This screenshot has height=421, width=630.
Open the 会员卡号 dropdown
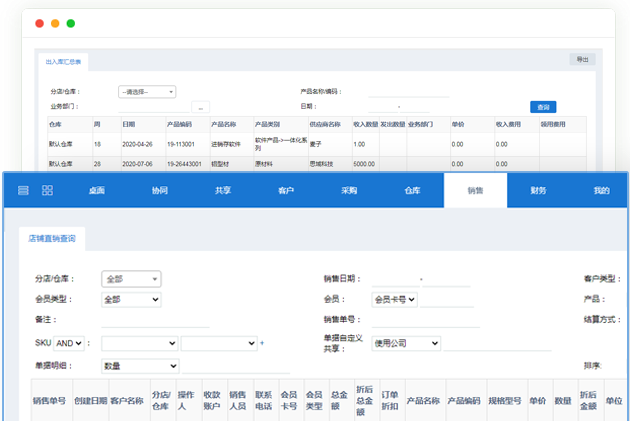click(394, 299)
